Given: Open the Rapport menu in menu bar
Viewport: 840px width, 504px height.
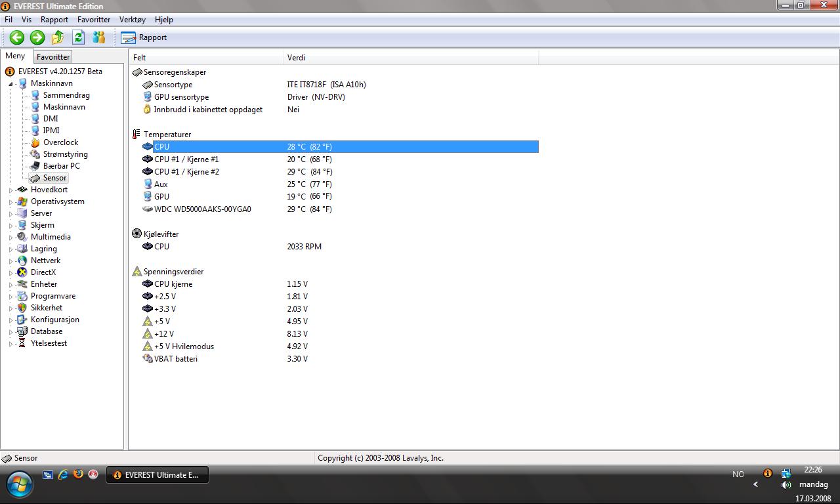Looking at the screenshot, I should point(54,20).
